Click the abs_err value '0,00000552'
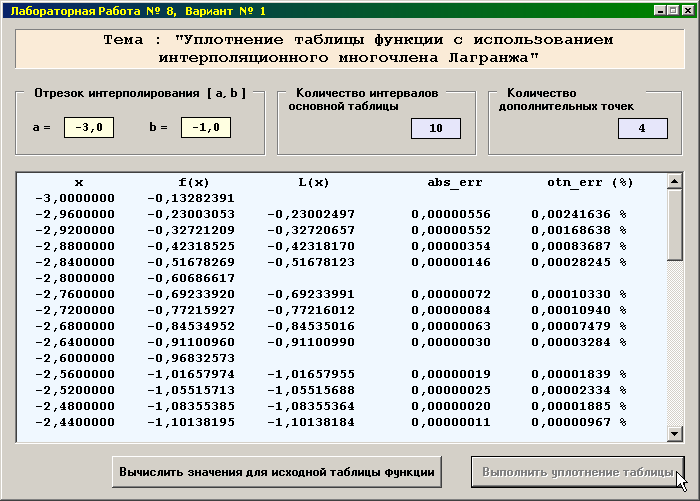This screenshot has width=700, height=501. (451, 230)
